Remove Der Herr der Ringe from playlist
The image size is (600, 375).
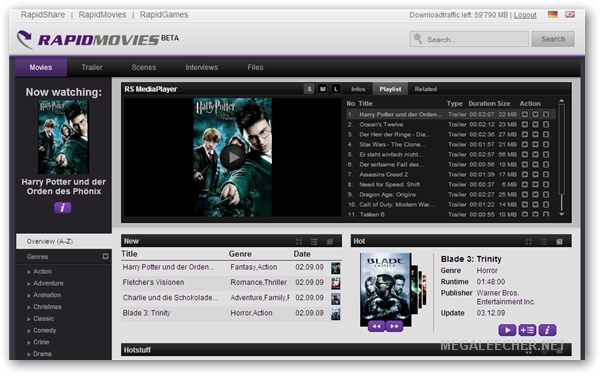point(546,134)
